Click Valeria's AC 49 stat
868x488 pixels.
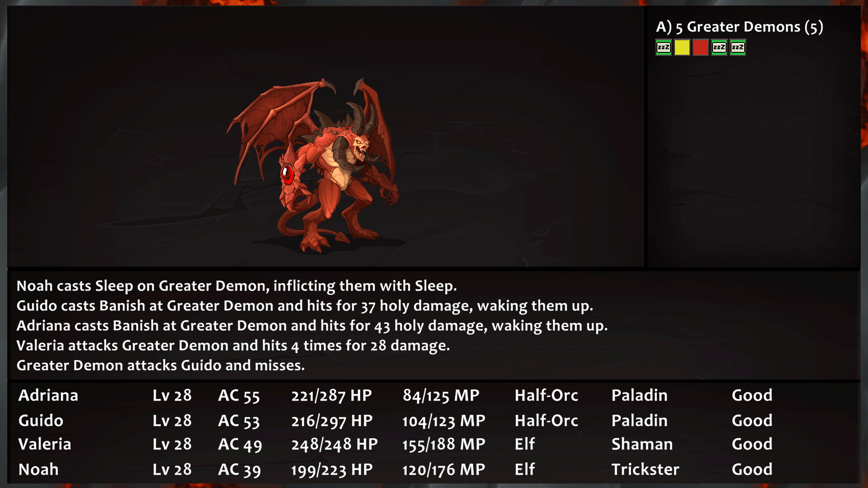(x=240, y=445)
